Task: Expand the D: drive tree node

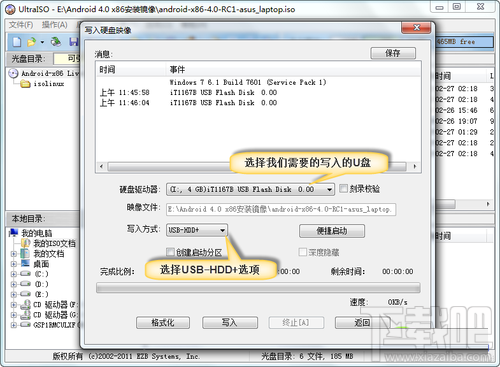Action: tap(14, 284)
